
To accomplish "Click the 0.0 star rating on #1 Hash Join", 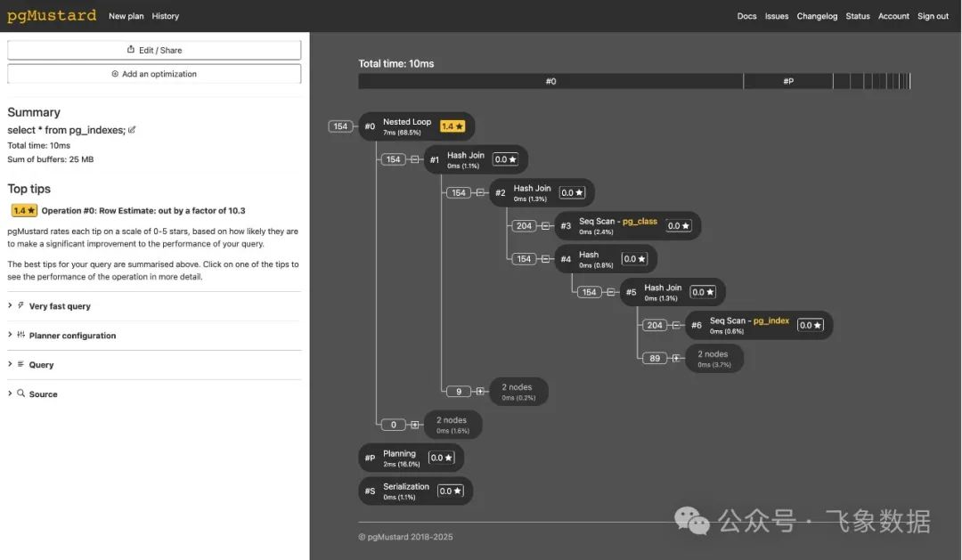I will tap(506, 159).
